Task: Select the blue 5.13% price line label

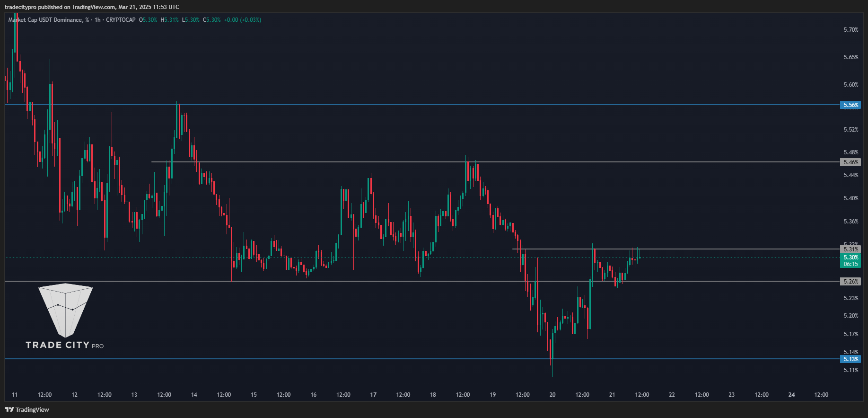Action: 850,359
